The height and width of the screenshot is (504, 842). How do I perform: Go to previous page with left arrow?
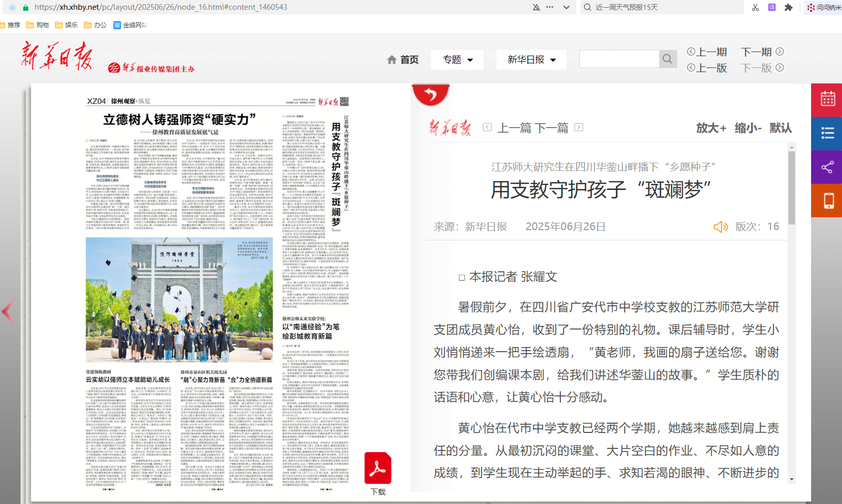point(8,311)
